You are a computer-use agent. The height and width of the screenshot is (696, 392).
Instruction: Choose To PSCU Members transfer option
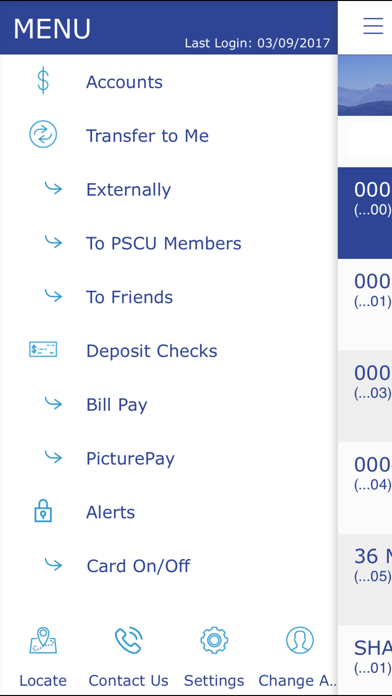164,243
